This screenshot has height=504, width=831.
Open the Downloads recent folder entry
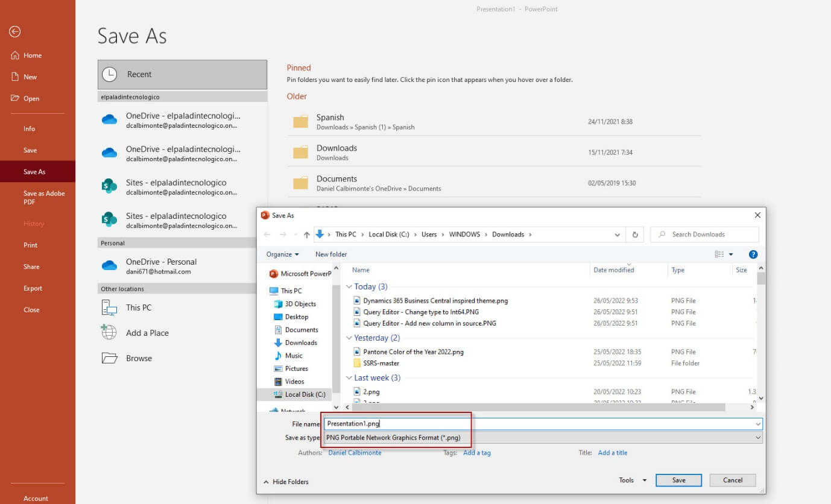coord(494,153)
